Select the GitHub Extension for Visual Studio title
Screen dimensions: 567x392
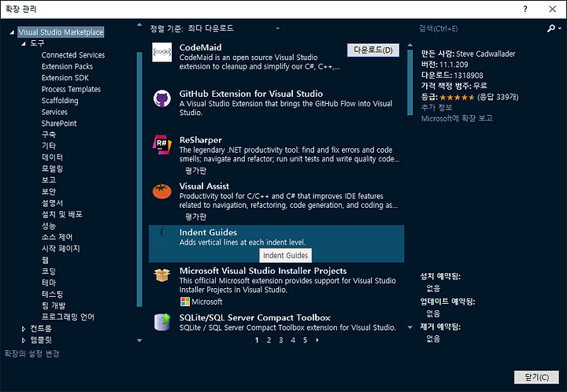[x=251, y=94]
